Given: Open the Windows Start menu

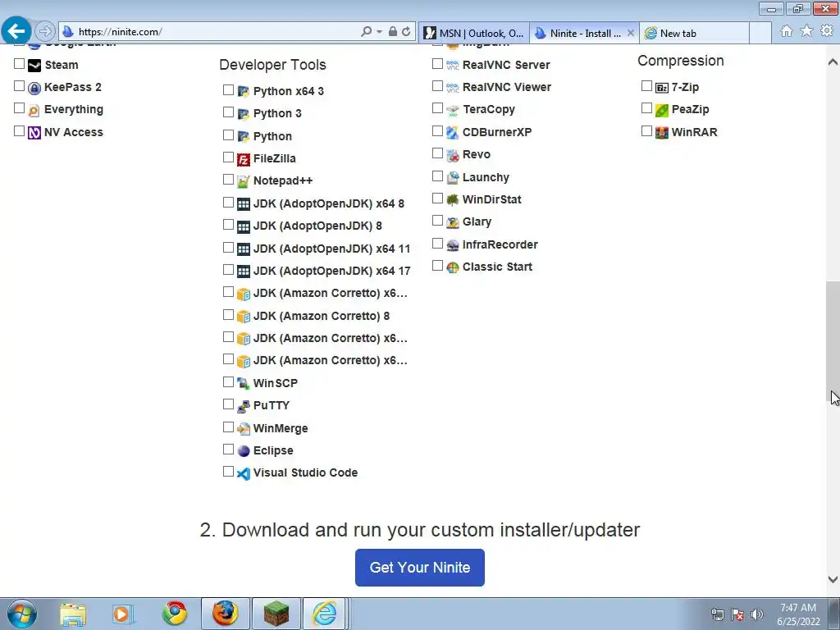Looking at the screenshot, I should tap(22, 614).
